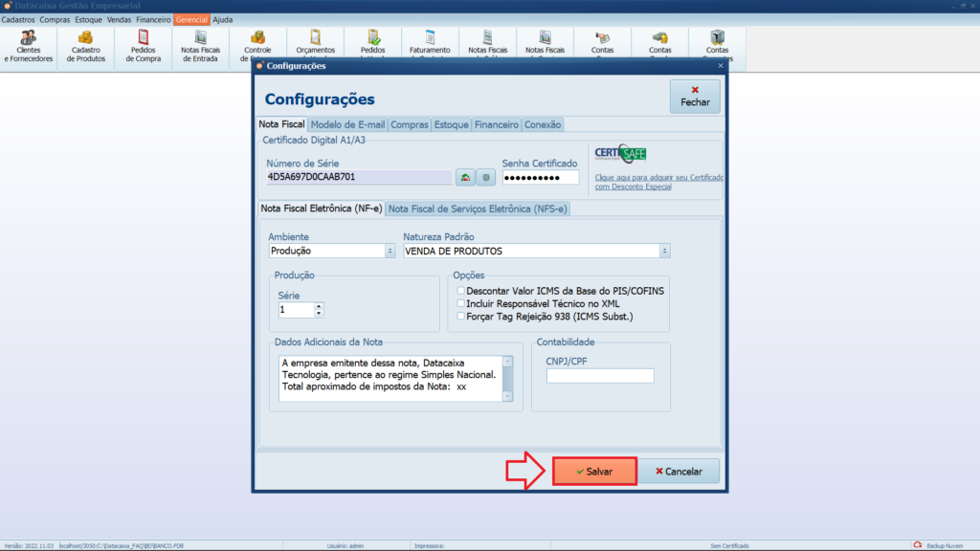Screen dimensions: 980x551
Task: Check Incluir Responsável Técnico no XML
Action: point(461,303)
